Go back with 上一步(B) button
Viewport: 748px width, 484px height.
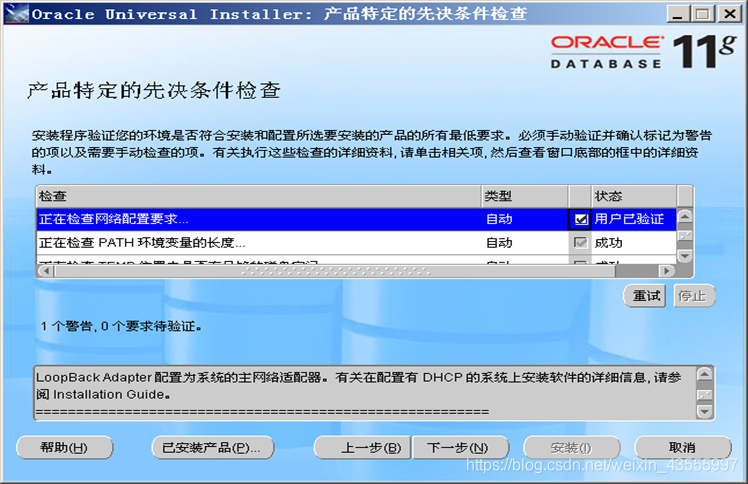(363, 448)
